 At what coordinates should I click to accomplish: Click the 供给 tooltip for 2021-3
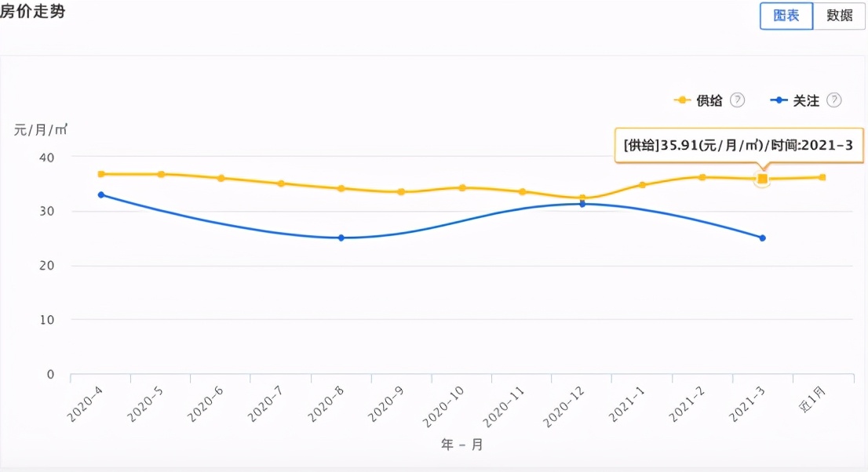(x=738, y=144)
